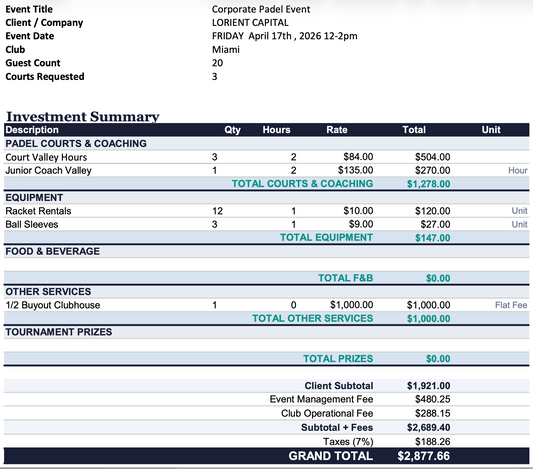Click the Court Valley Hours row label
Image resolution: width=533 pixels, height=469 pixels.
click(46, 157)
